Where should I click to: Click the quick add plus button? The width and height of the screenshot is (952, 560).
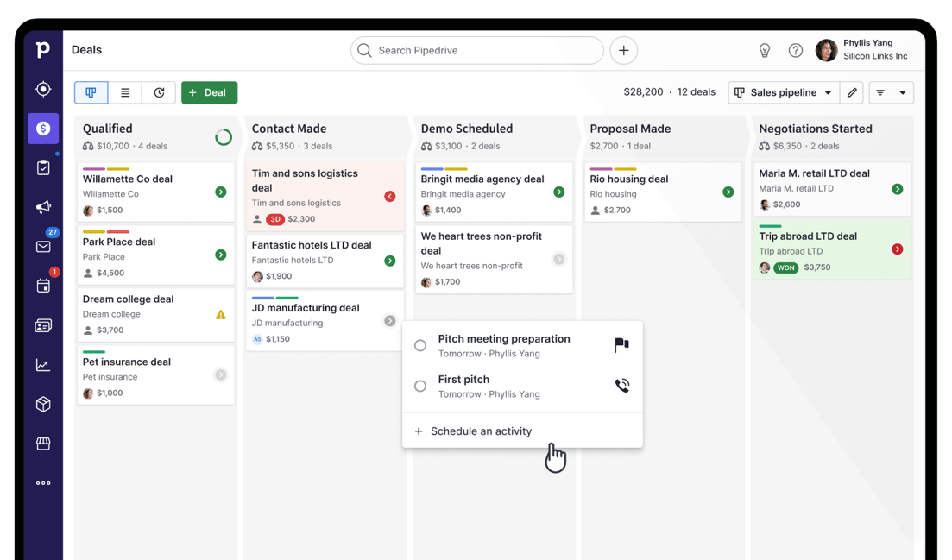pyautogui.click(x=623, y=51)
